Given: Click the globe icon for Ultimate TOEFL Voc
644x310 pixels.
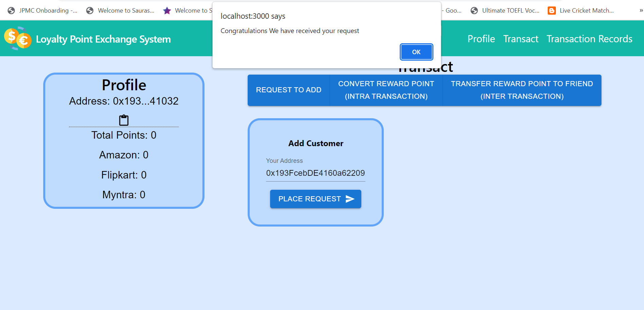Looking at the screenshot, I should point(474,10).
